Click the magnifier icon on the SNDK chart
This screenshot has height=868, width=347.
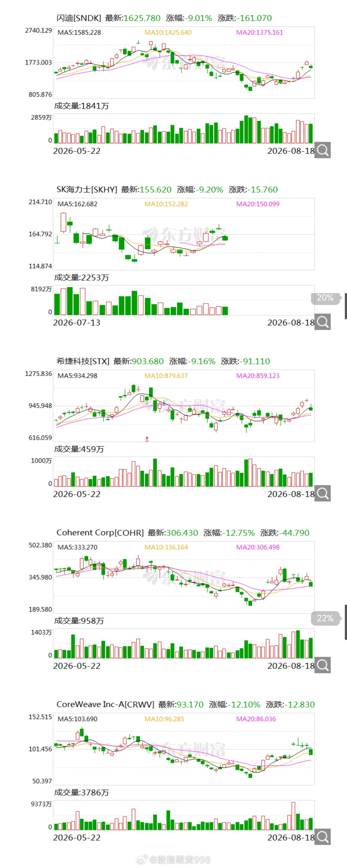pos(322,150)
